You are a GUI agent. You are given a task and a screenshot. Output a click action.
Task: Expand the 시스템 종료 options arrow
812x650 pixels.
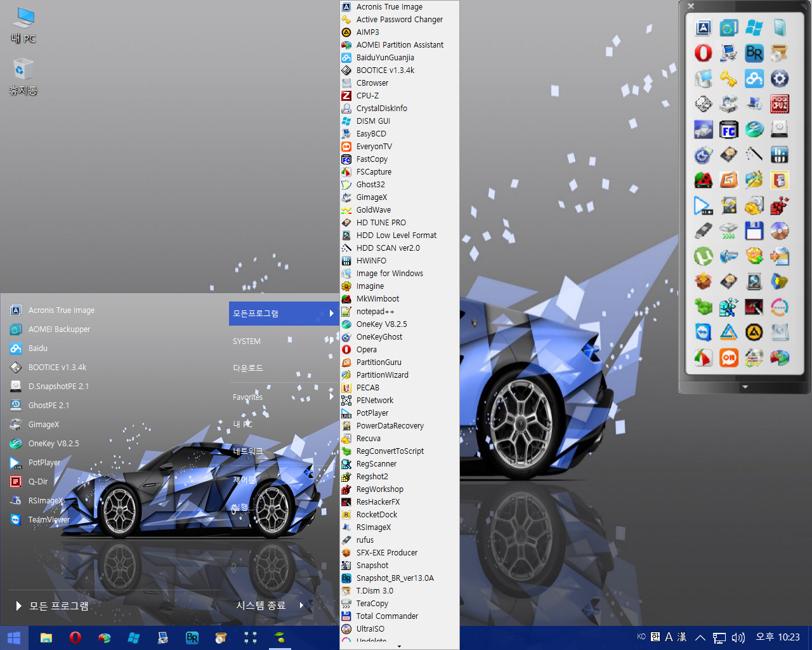[x=301, y=606]
